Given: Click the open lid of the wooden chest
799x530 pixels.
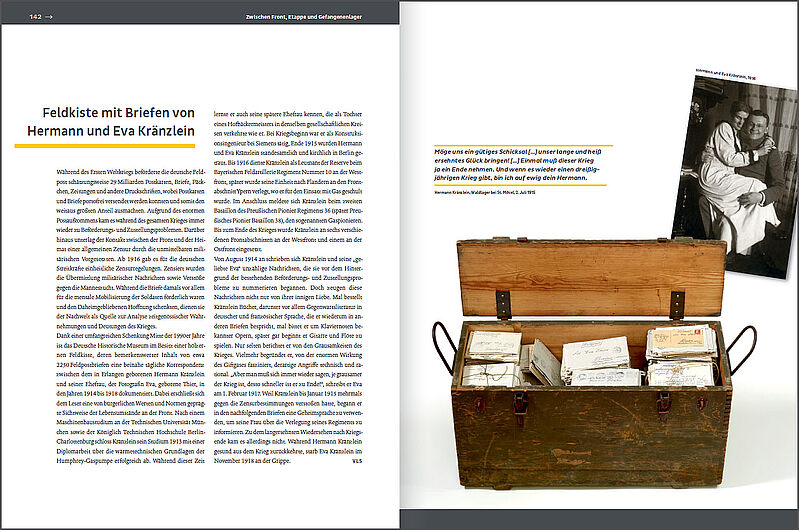Looking at the screenshot, I should (x=591, y=278).
